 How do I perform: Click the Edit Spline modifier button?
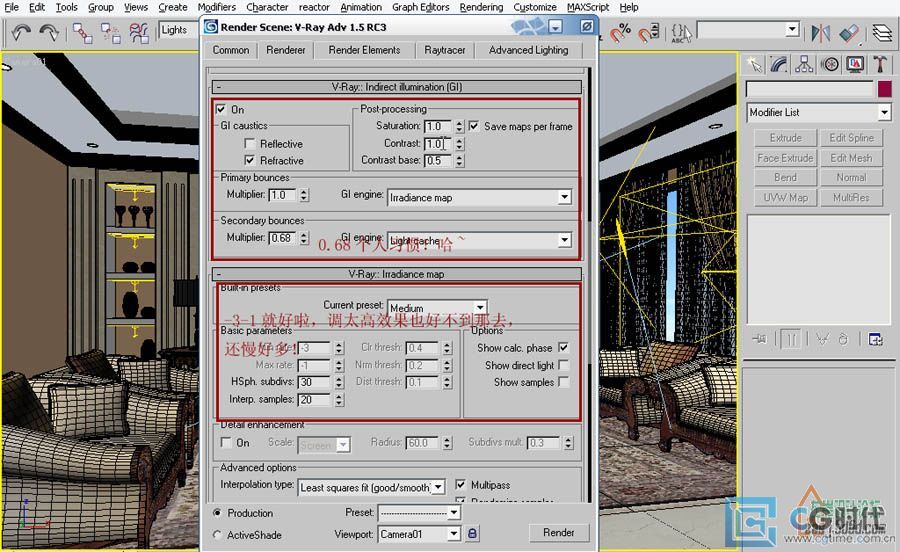tap(851, 138)
